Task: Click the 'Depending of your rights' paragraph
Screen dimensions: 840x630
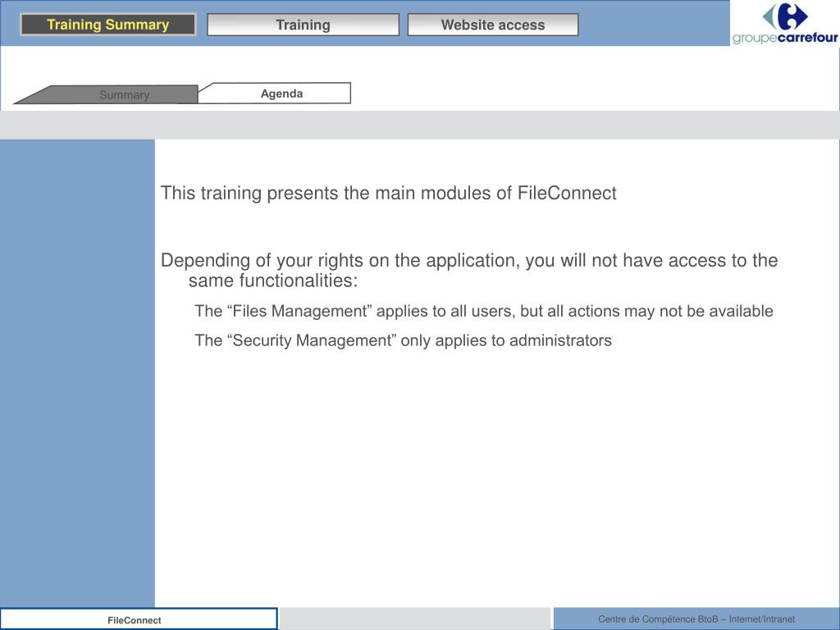Action: (469, 270)
